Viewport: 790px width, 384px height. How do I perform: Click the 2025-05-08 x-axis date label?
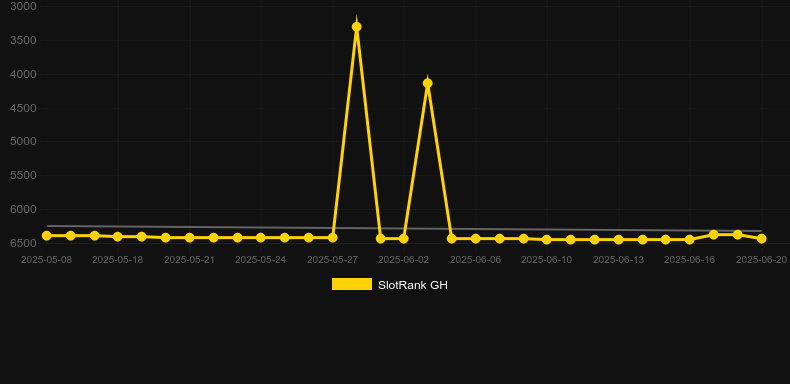point(46,260)
